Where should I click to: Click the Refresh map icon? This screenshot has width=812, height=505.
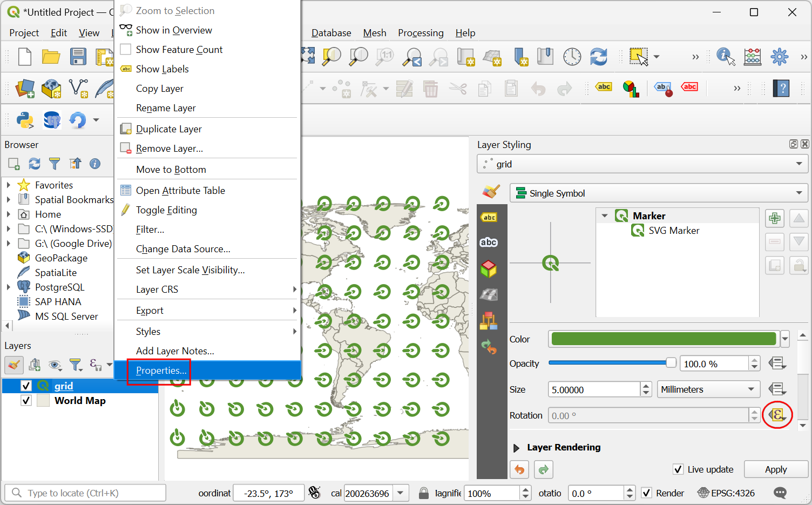pos(598,57)
